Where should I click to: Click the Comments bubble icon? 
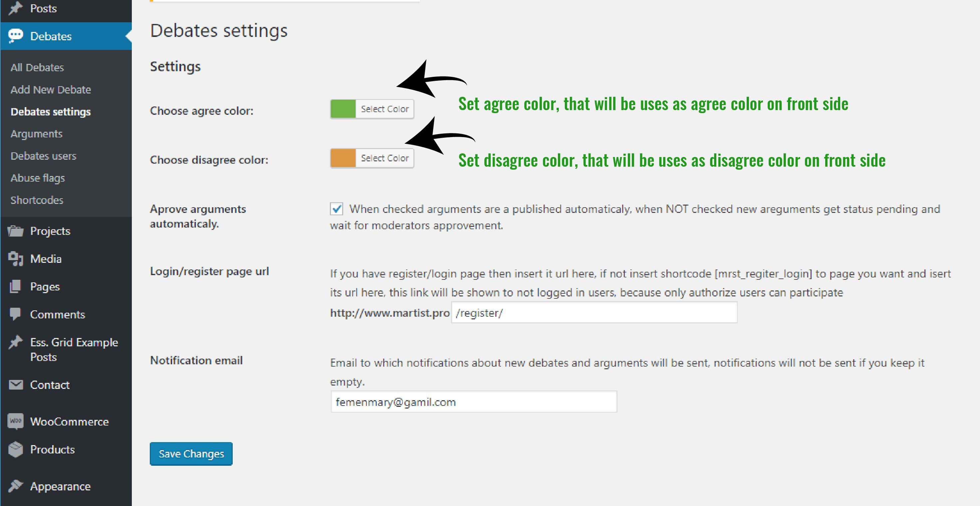point(16,314)
